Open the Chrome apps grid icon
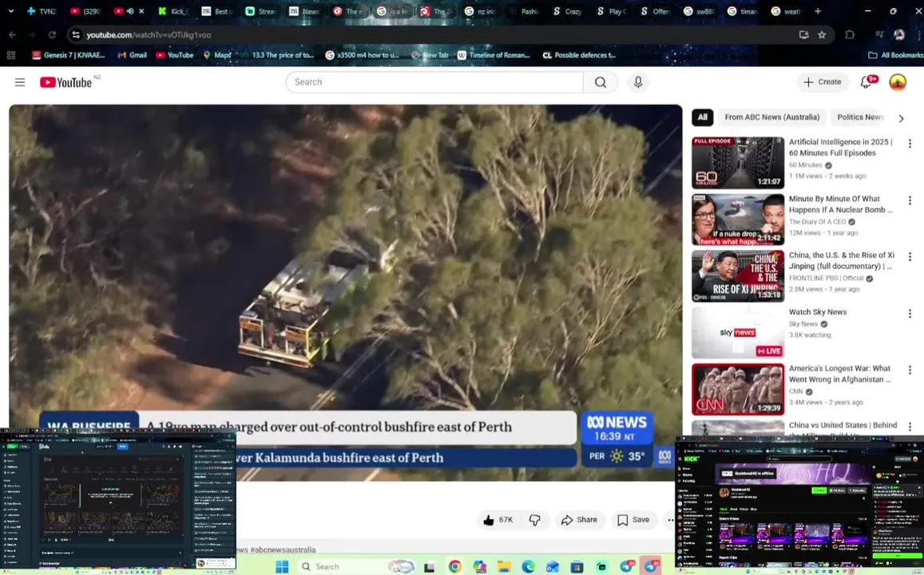 click(x=10, y=55)
